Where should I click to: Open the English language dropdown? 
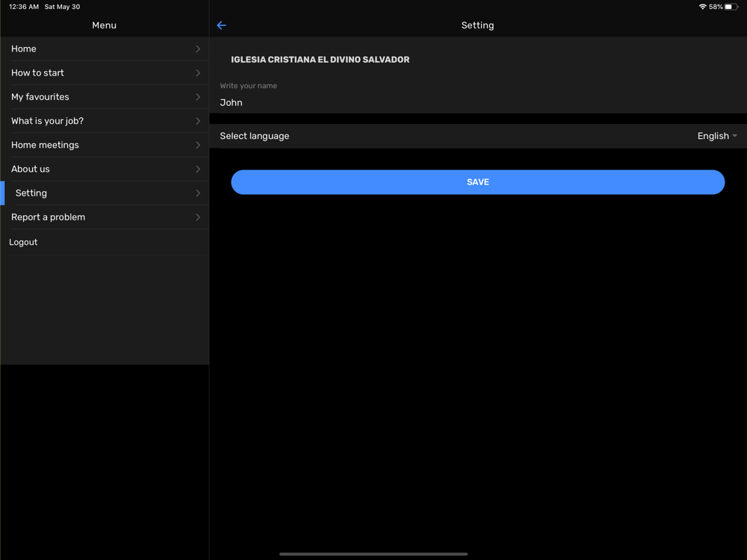click(x=717, y=136)
